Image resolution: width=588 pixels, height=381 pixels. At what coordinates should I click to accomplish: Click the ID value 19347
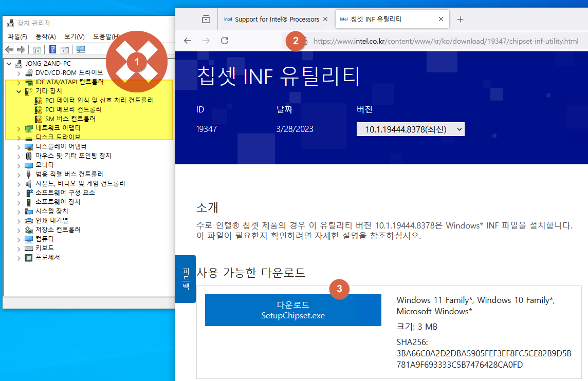[x=206, y=129]
